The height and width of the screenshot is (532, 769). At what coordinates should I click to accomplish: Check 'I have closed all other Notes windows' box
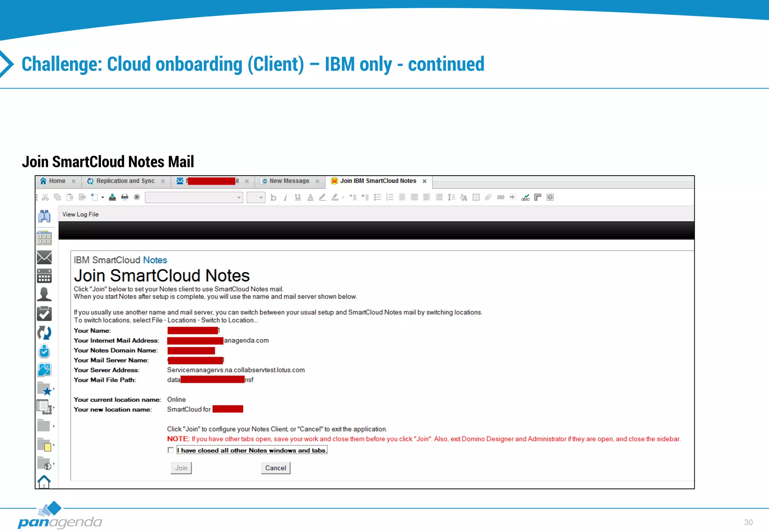click(170, 450)
